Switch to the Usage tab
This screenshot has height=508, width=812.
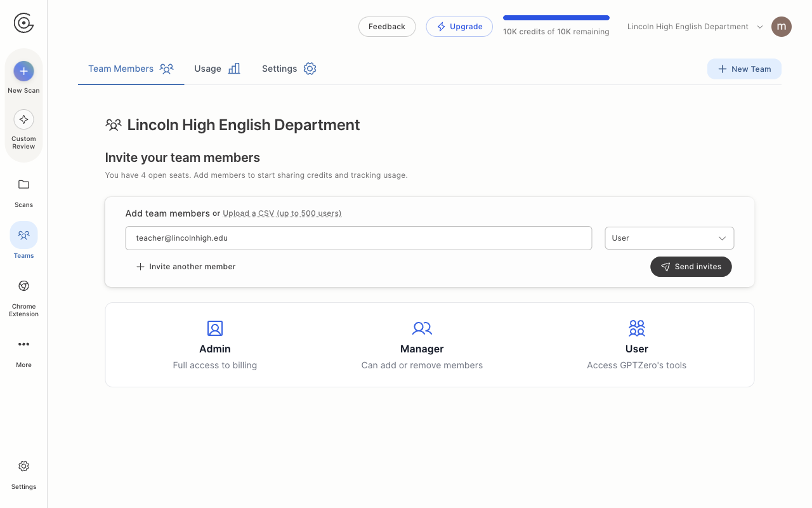point(217,69)
